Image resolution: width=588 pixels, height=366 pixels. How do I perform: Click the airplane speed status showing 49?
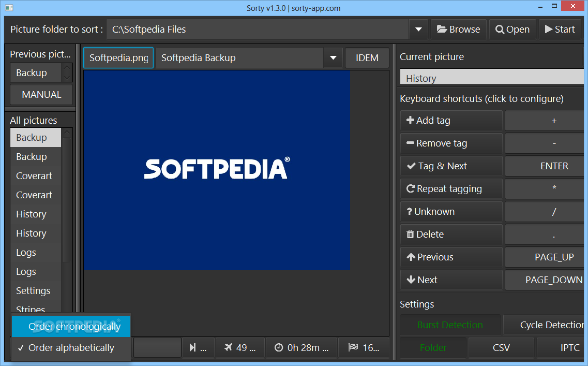(x=240, y=347)
